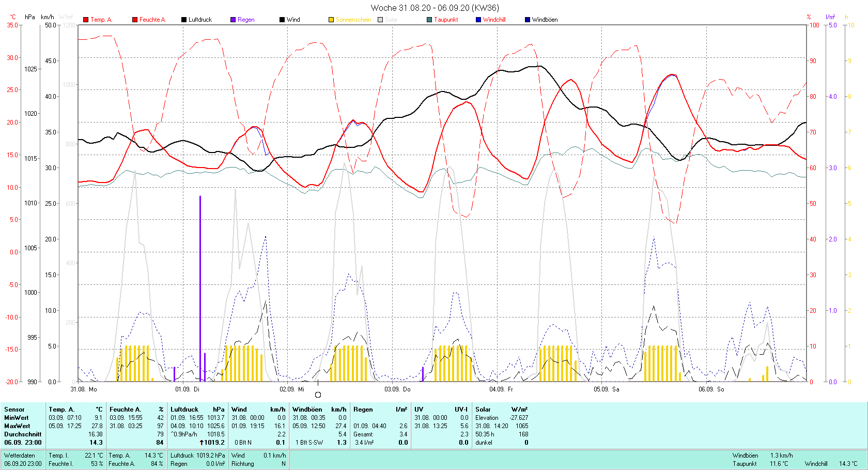Click the sunshine duration '50:35 h'
This screenshot has width=868, height=470.
(485, 434)
